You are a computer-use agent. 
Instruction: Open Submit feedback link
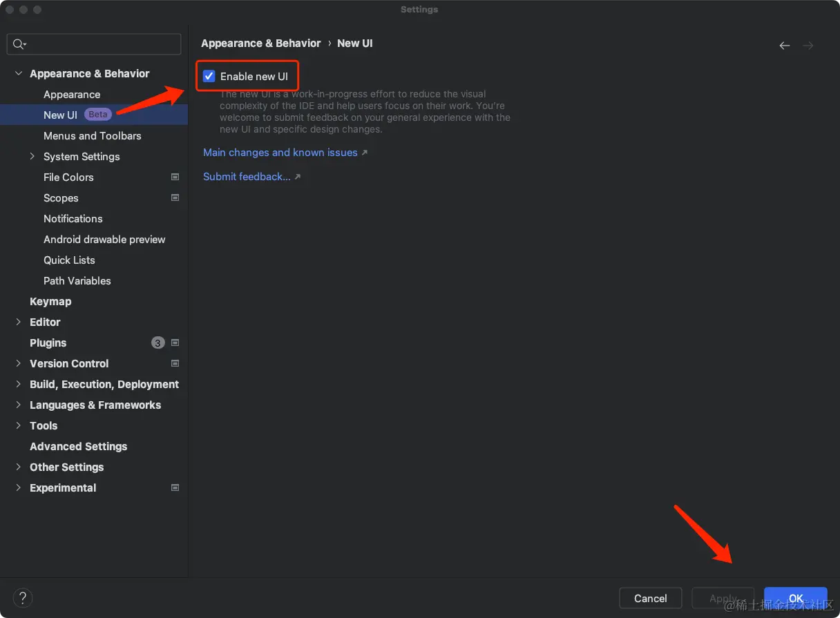(x=247, y=177)
